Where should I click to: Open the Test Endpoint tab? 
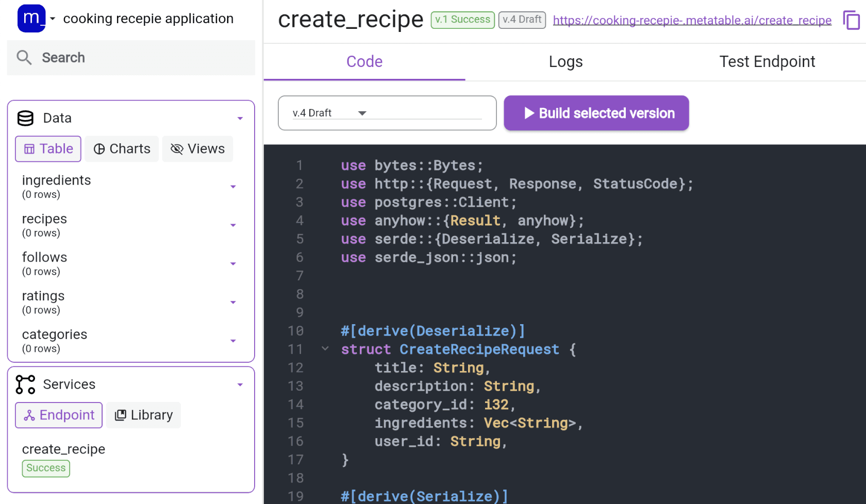(x=767, y=61)
